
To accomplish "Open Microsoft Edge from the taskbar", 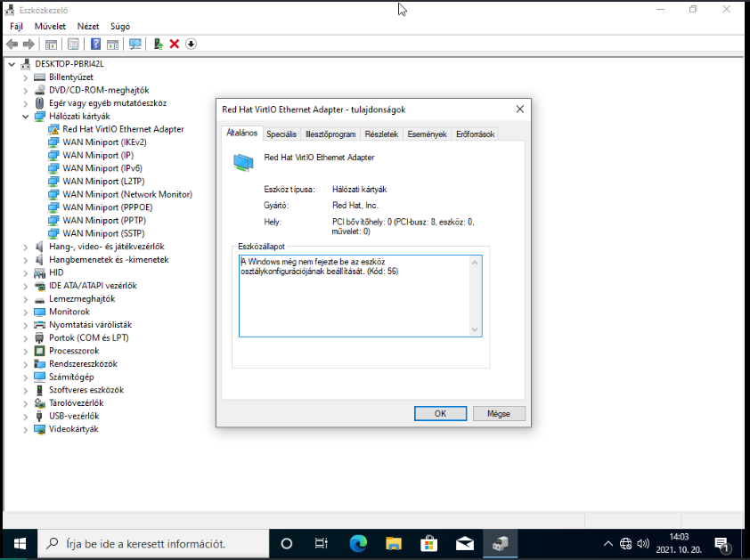I will [358, 544].
